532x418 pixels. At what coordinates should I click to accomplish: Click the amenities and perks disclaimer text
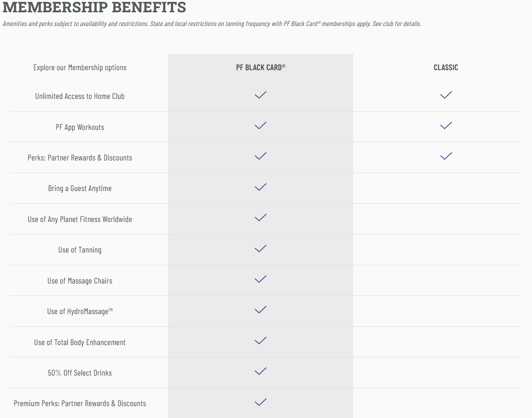(212, 24)
